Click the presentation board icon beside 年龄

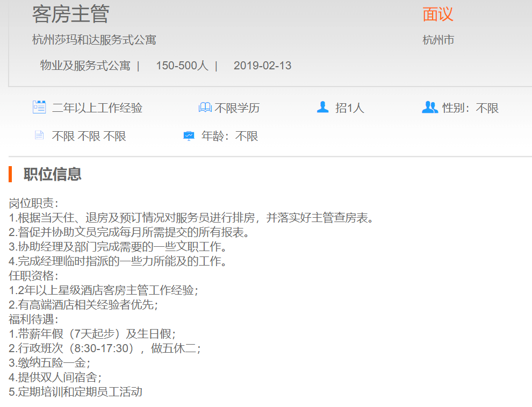pyautogui.click(x=189, y=136)
